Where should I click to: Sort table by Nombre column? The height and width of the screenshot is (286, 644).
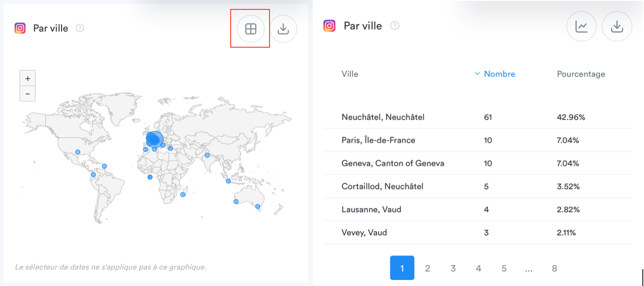point(499,74)
